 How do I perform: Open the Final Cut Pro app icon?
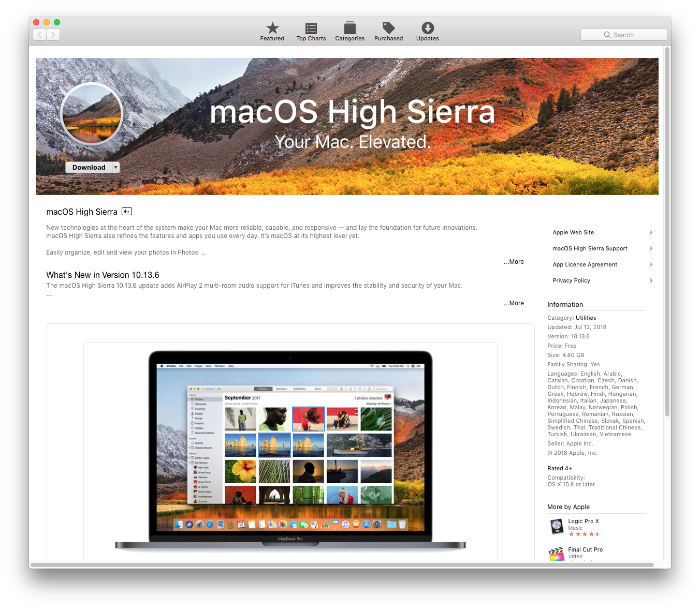pyautogui.click(x=557, y=554)
